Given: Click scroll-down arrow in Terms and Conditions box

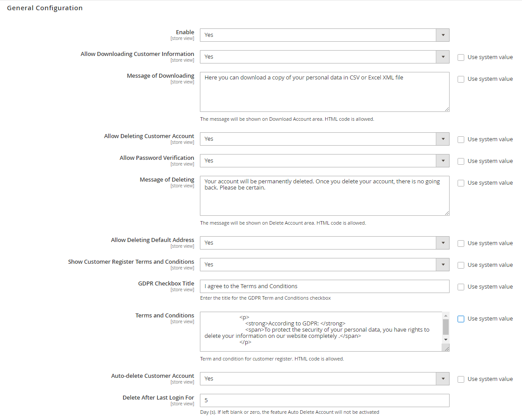Looking at the screenshot, I should pyautogui.click(x=446, y=340).
